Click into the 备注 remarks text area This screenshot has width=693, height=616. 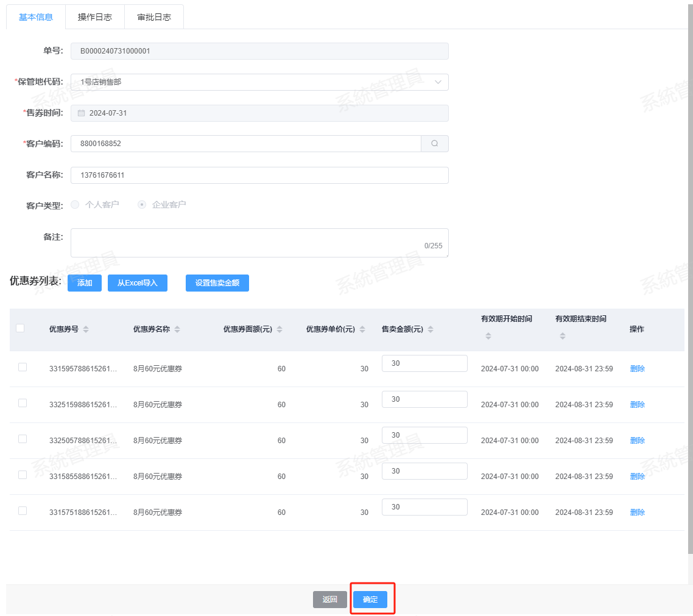click(x=259, y=243)
